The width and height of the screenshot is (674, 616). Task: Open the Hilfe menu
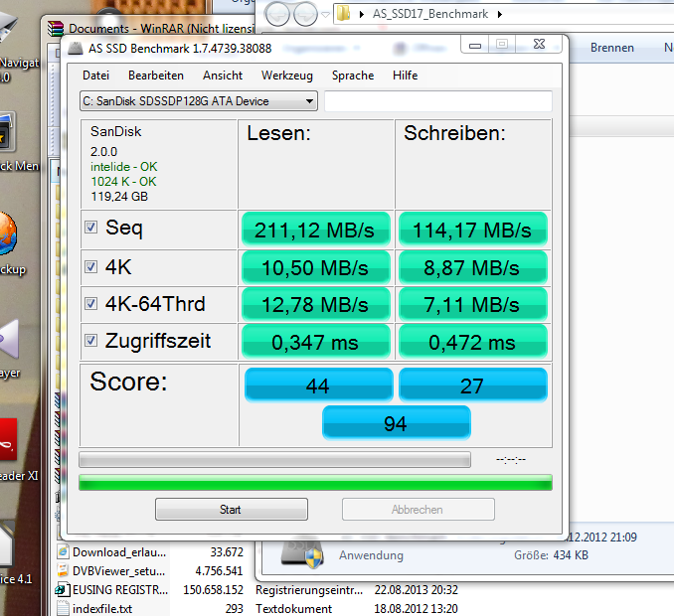coord(405,76)
